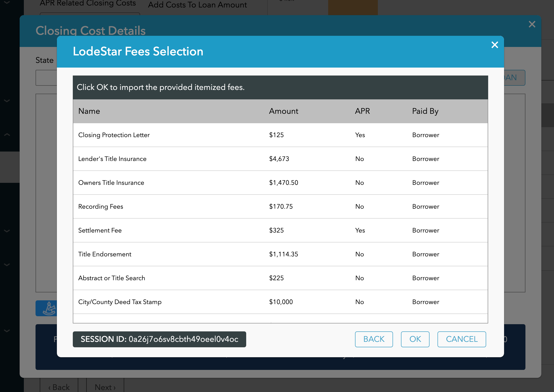Click the Amount column header
This screenshot has height=392, width=554.
(283, 111)
